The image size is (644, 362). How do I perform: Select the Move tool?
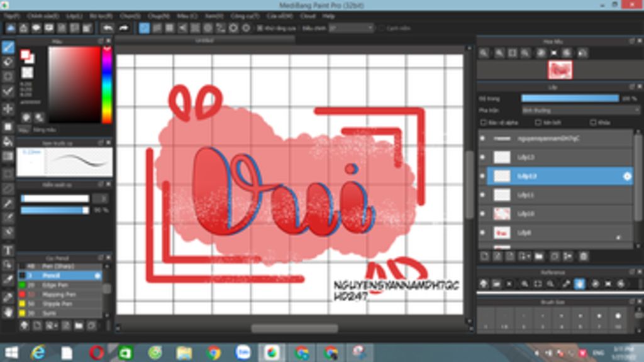coord(8,109)
